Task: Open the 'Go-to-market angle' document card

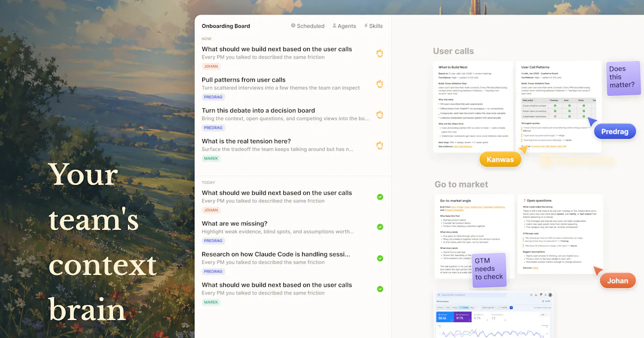Action: (474, 236)
